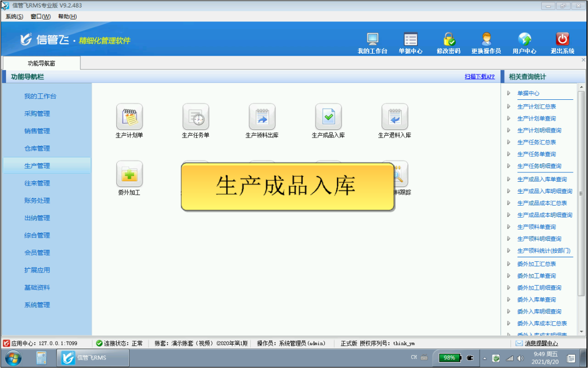The height and width of the screenshot is (368, 588).
Task: Open the 系统(S) menu
Action: point(14,16)
